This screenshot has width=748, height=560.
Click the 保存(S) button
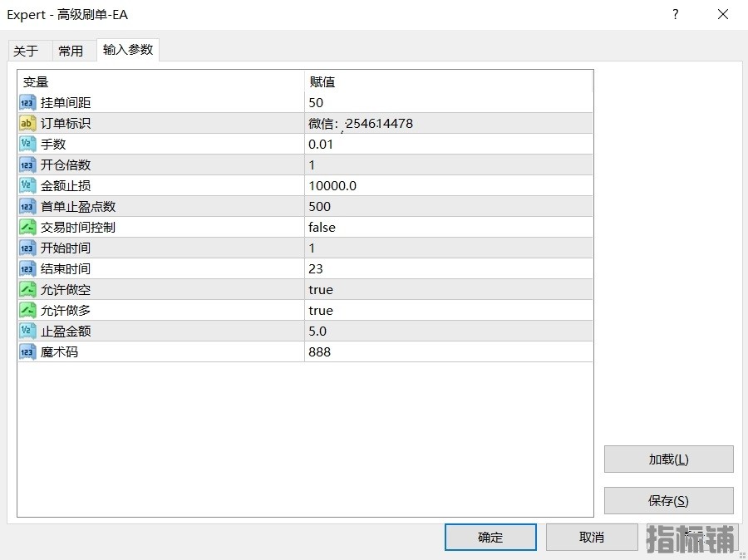coord(669,500)
